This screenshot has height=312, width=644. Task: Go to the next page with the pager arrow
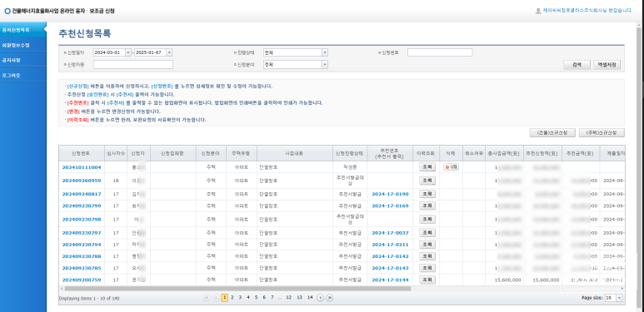[x=321, y=298]
